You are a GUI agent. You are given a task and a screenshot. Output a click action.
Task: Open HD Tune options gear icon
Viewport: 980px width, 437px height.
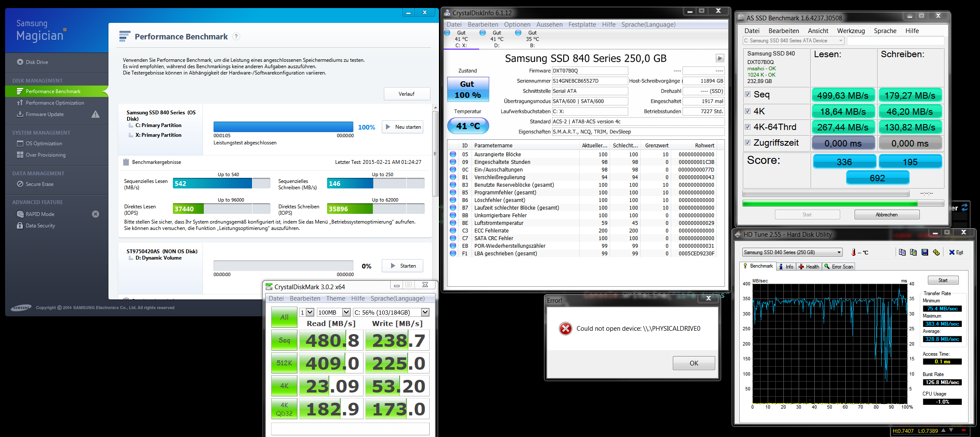pos(936,252)
